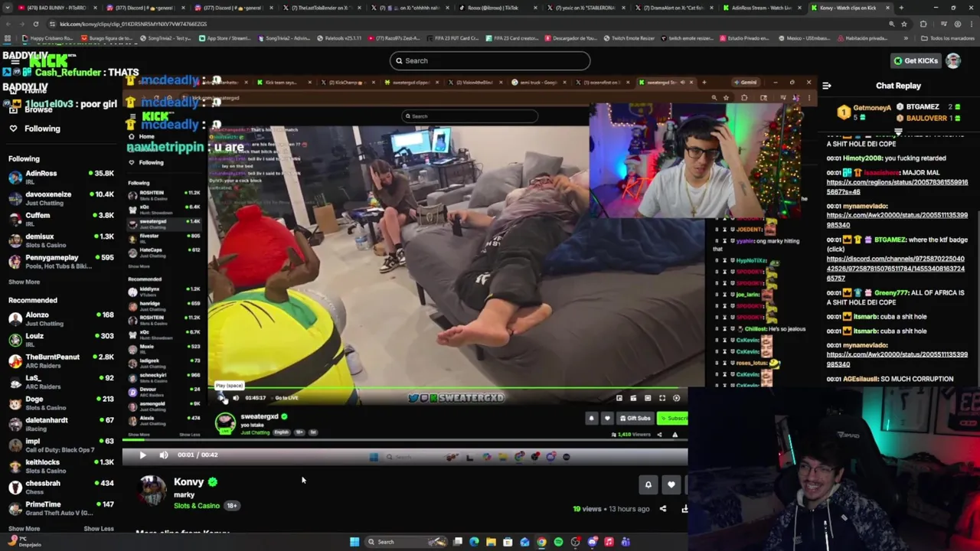The width and height of the screenshot is (980, 551).
Task: Mute volume in the embedded stream player
Action: [236, 398]
